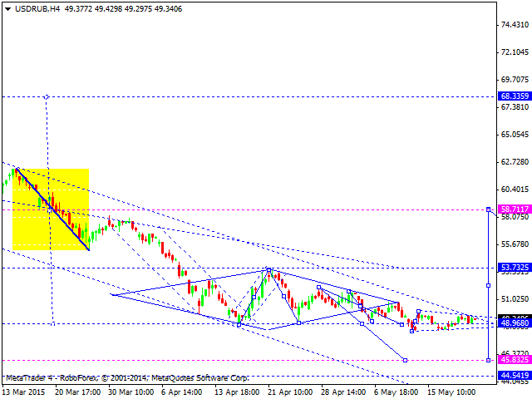Select the 74.4310 price scale value
This screenshot has width=532, height=399.
point(515,25)
